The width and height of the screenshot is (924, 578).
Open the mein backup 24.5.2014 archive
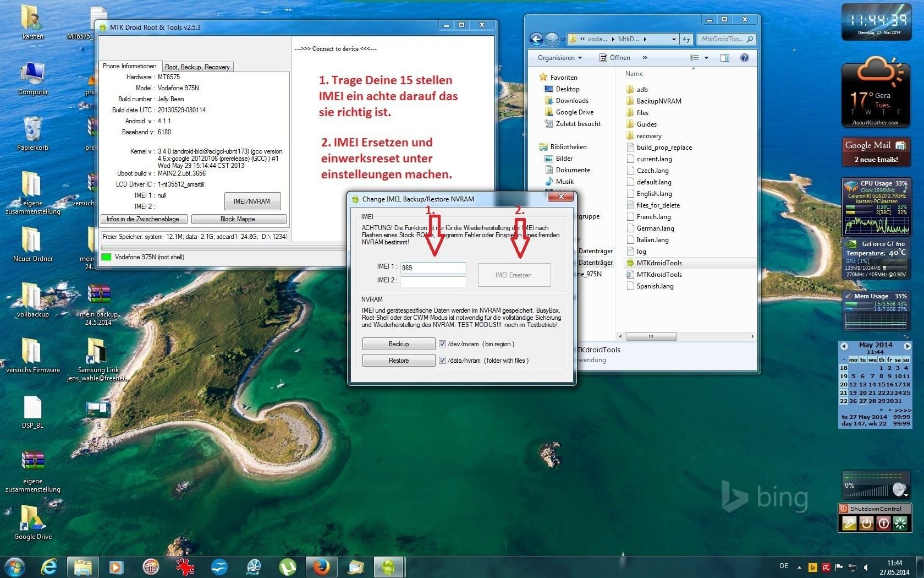(98, 305)
